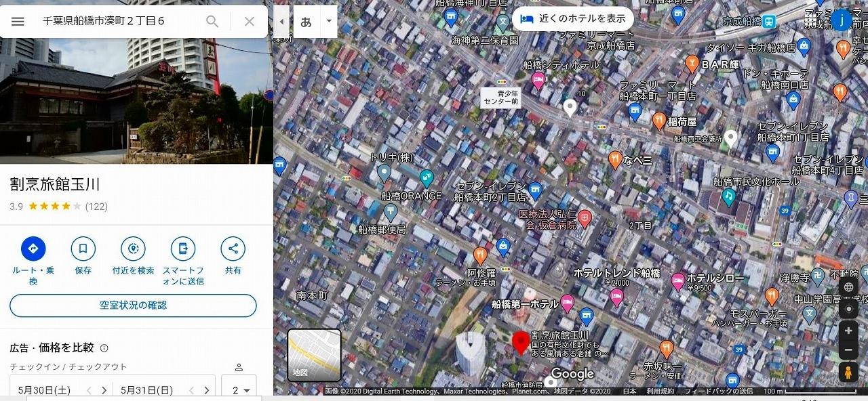Select the 阿修羅 ramen marker
The width and height of the screenshot is (868, 401).
[x=480, y=255]
